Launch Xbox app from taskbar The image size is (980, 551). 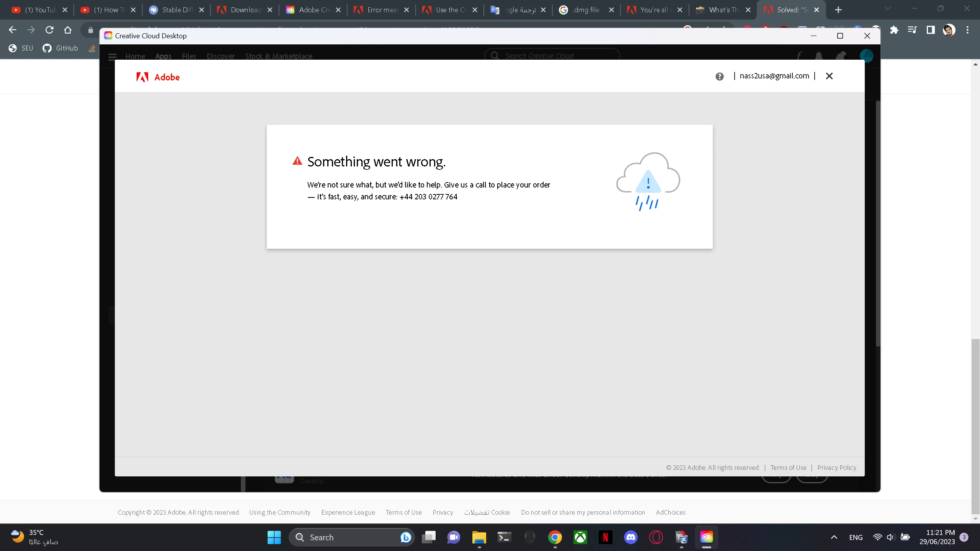[x=580, y=537]
